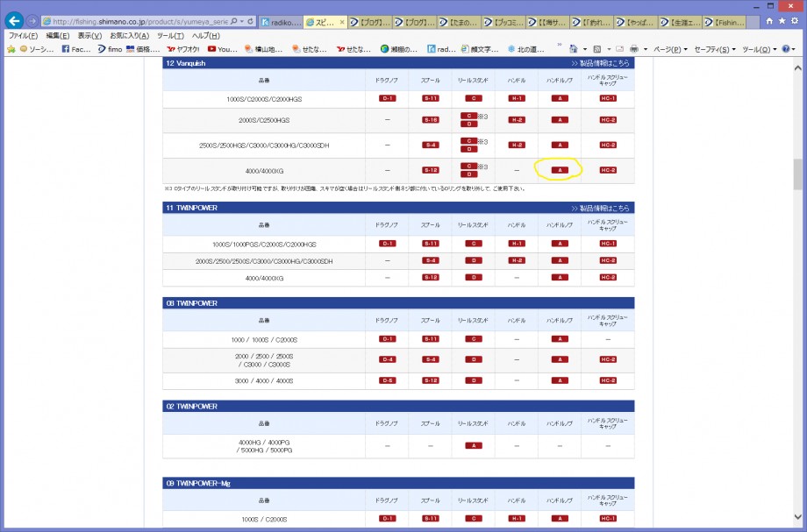This screenshot has height=532, width=807.
Task: Open the address bar autocomplete dropdown arrow
Action: click(242, 22)
